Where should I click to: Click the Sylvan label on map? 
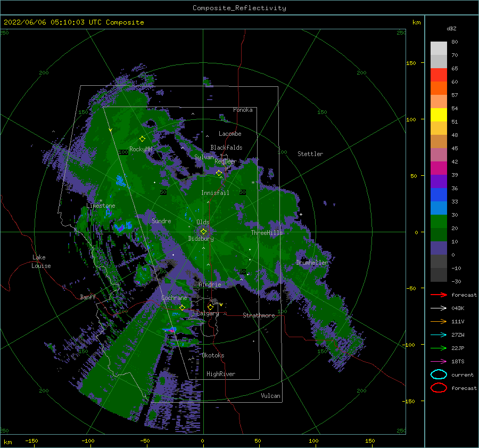[204, 157]
